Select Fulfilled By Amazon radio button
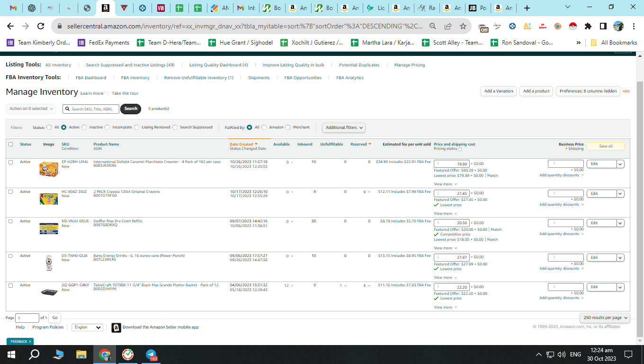This screenshot has width=644, height=364. click(x=264, y=127)
